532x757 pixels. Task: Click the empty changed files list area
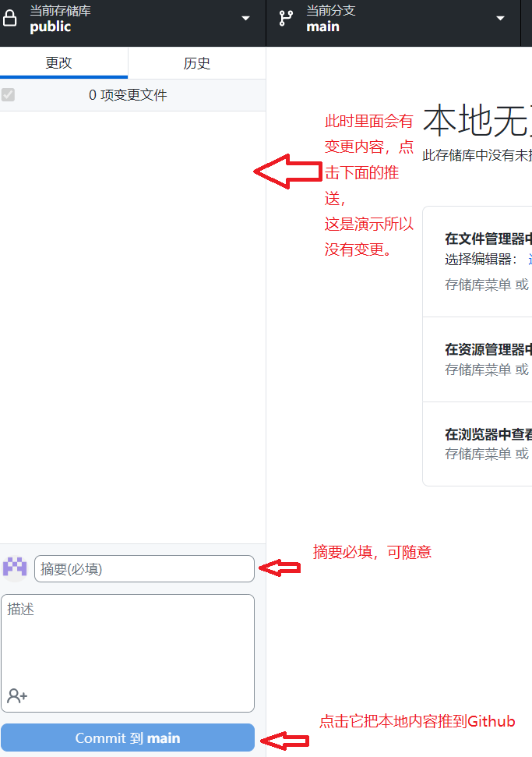[132, 327]
